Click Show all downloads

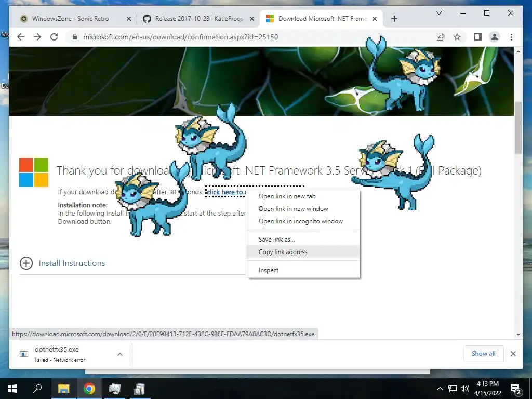(x=483, y=354)
